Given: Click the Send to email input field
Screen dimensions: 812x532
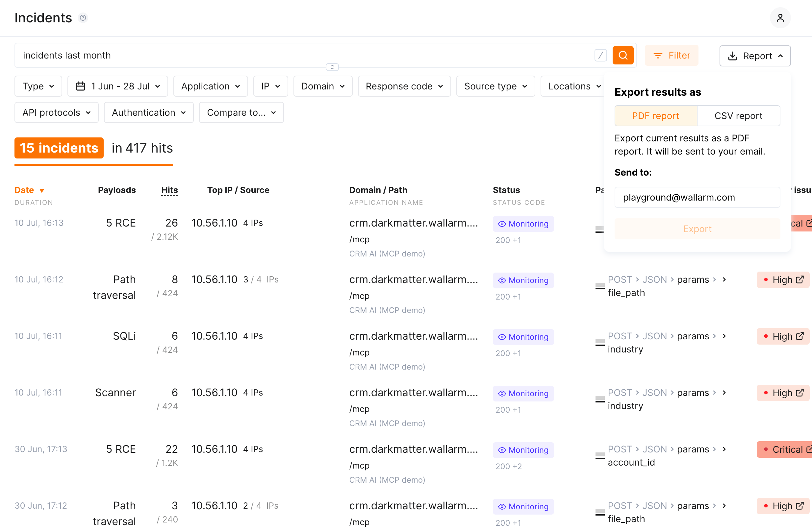Looking at the screenshot, I should click(x=697, y=198).
